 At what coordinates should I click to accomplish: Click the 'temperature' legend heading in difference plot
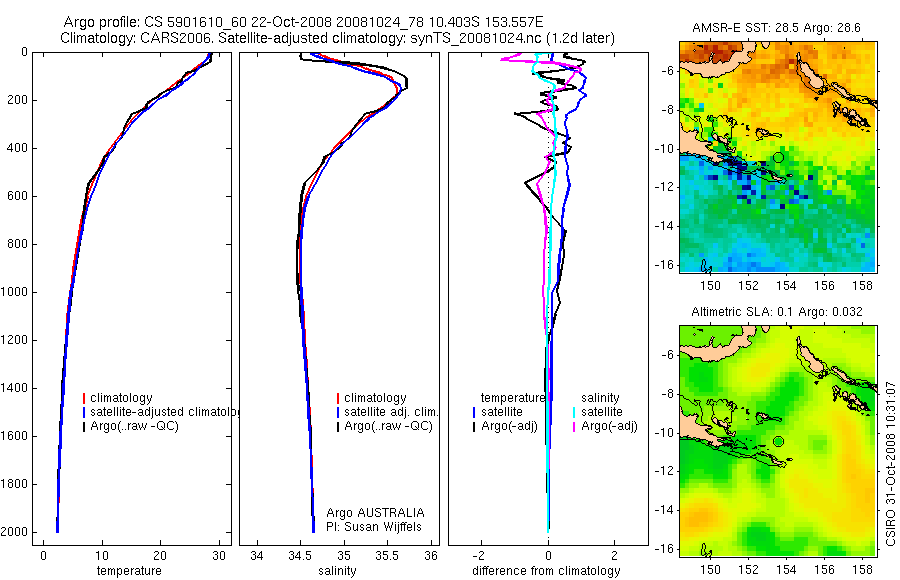pyautogui.click(x=513, y=397)
